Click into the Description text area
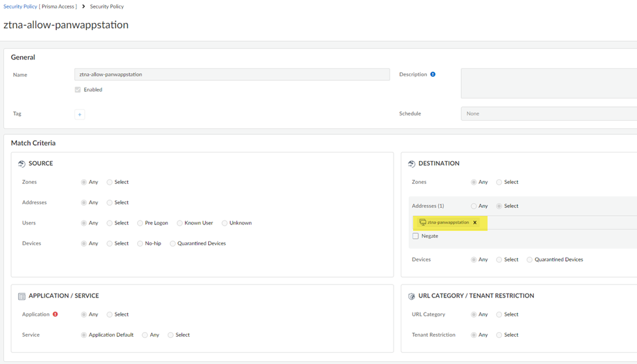The height and width of the screenshot is (364, 637). tap(548, 83)
